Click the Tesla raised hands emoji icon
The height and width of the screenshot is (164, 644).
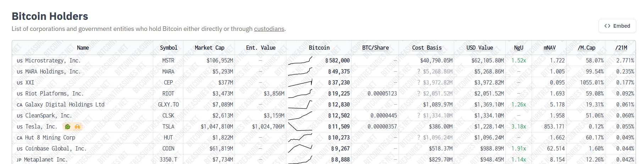pyautogui.click(x=77, y=127)
